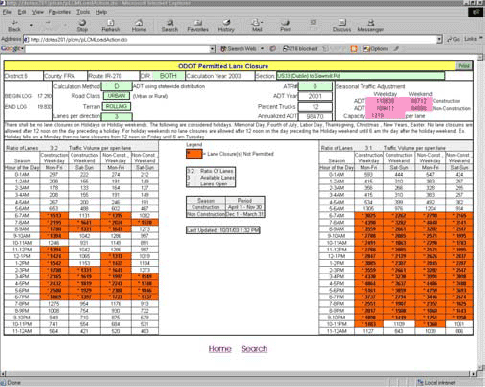Click the April 1 - Nov 30 period cell
The width and height of the screenshot is (485, 387).
pos(245,207)
